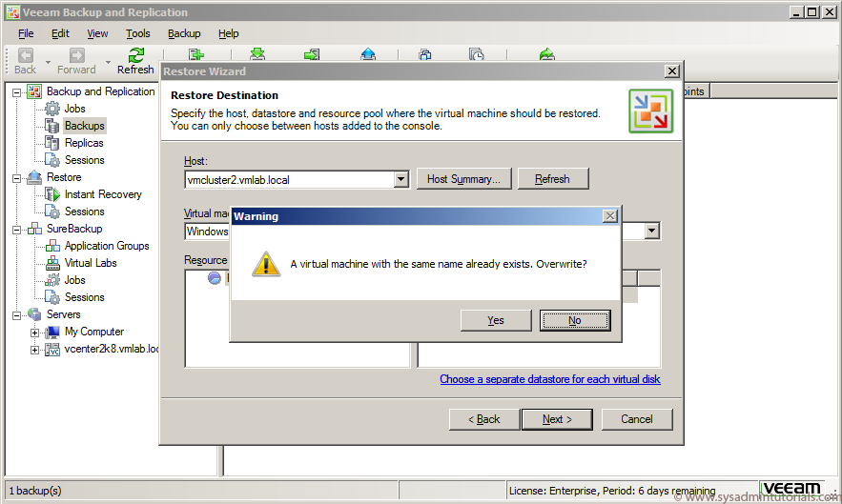Close the Warning dialog

tap(610, 215)
